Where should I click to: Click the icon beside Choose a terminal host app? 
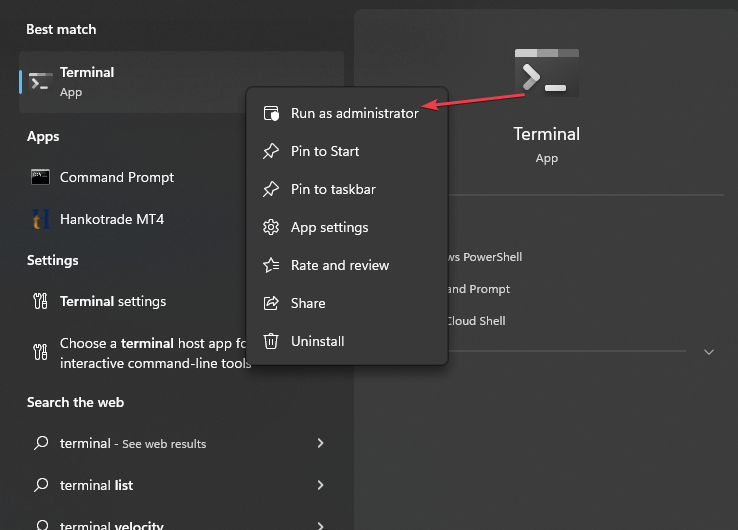40,352
